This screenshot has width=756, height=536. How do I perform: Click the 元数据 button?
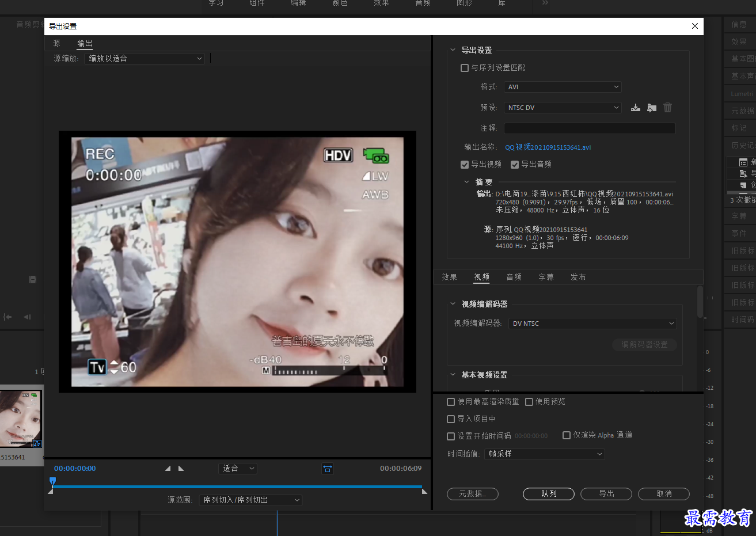pyautogui.click(x=473, y=494)
